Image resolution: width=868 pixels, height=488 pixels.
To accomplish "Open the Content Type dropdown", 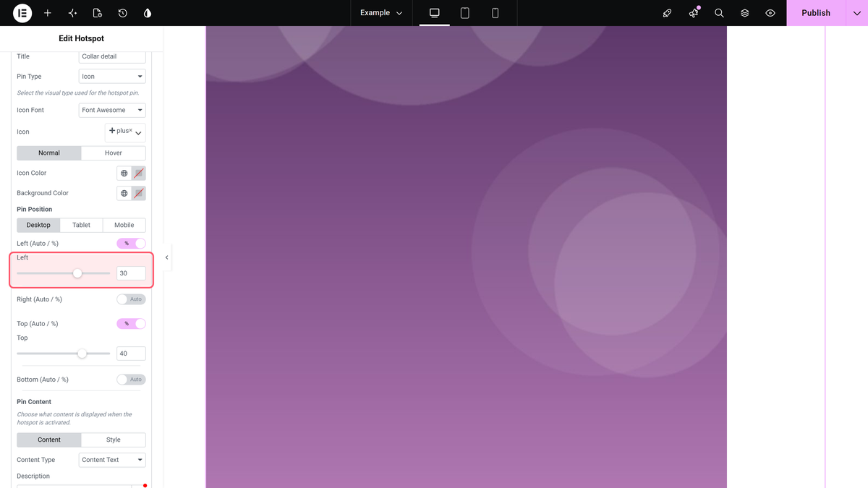I will click(x=112, y=460).
